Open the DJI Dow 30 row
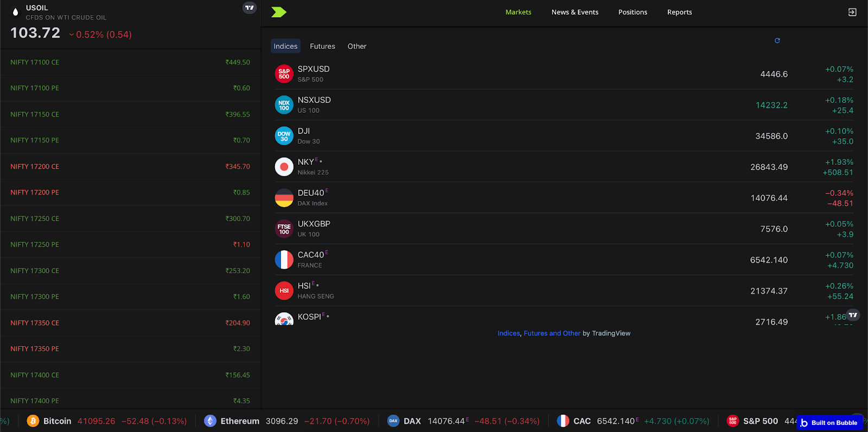 564,136
